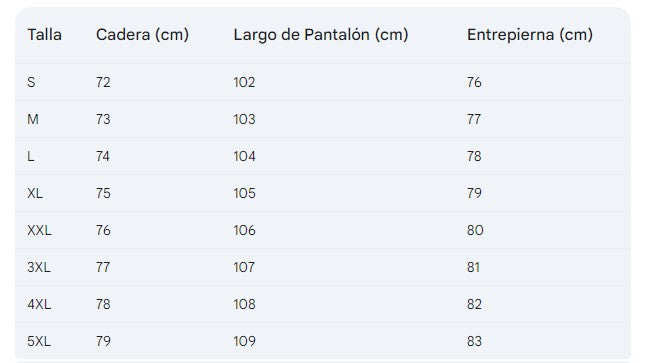Click the L size row label
Image resolution: width=647 pixels, height=363 pixels.
coord(31,156)
